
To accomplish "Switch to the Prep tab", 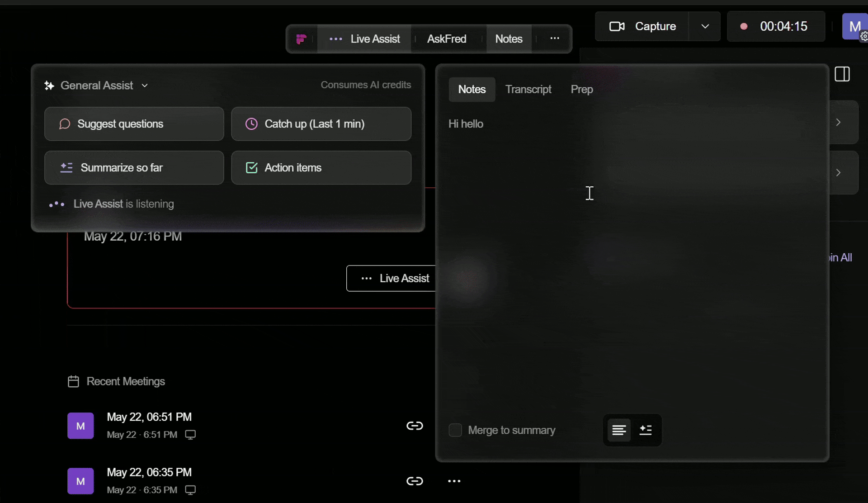I will (x=581, y=90).
